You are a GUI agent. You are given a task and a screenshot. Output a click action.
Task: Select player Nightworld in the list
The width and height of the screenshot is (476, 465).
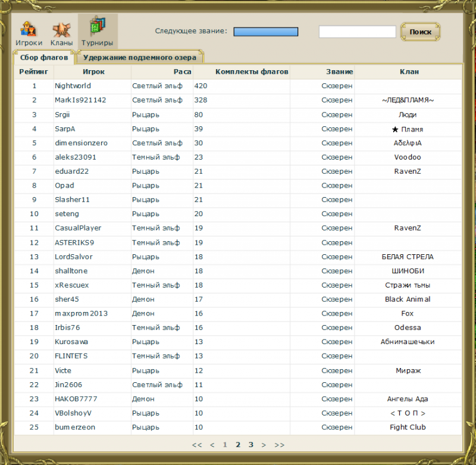pos(73,86)
